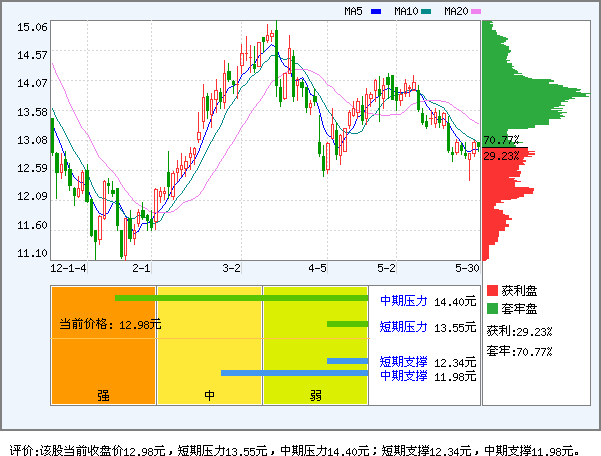Image resolution: width=601 pixels, height=456 pixels.
Task: Click the 29.23% label on chip distribution
Action: (501, 156)
